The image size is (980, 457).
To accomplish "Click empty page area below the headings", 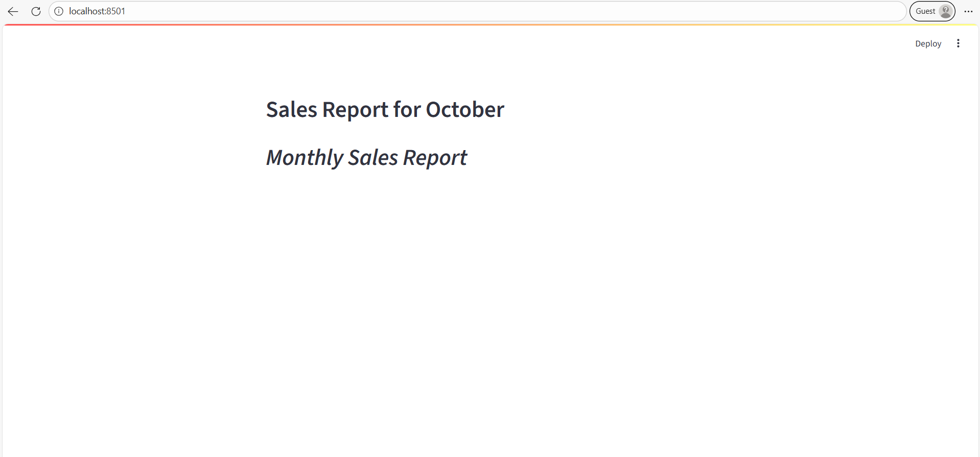I will tap(491, 306).
